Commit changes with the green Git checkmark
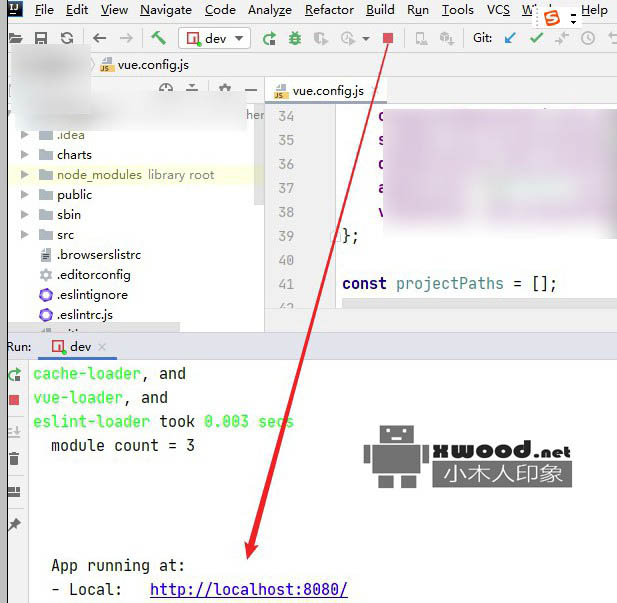Viewport: 617px width, 603px height. coord(536,38)
